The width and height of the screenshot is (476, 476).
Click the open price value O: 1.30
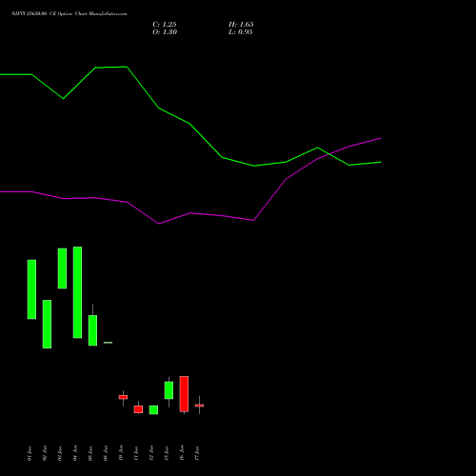click(165, 32)
